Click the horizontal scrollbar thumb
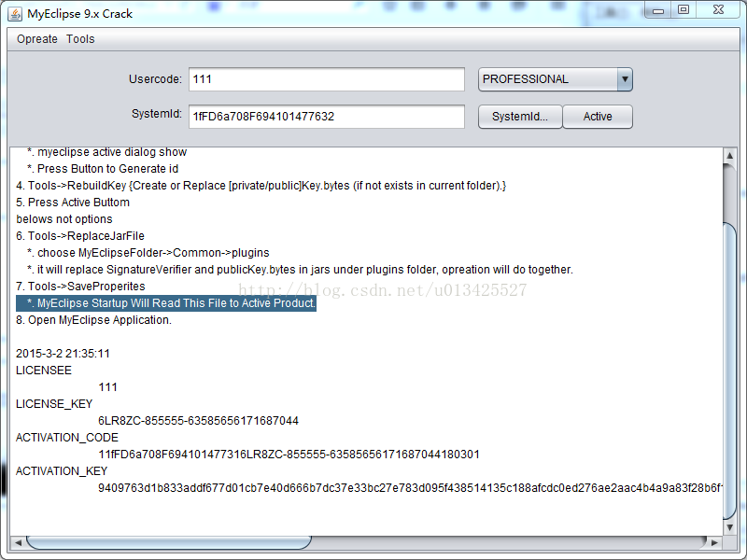The width and height of the screenshot is (747, 560). pyautogui.click(x=169, y=542)
